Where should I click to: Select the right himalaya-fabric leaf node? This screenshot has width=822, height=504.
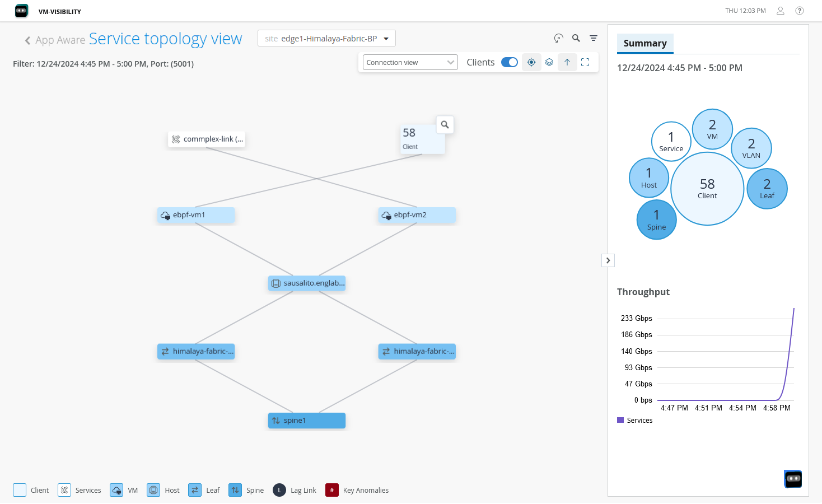pyautogui.click(x=417, y=352)
